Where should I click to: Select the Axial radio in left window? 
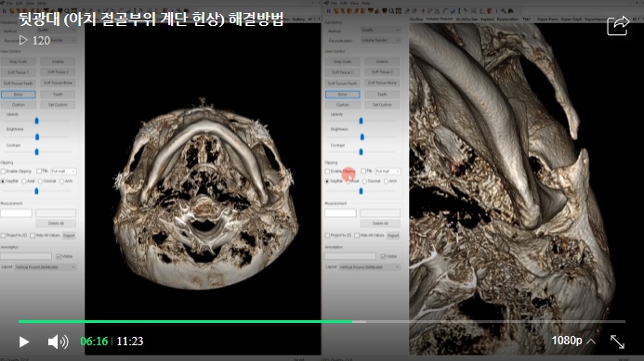[x=24, y=181]
